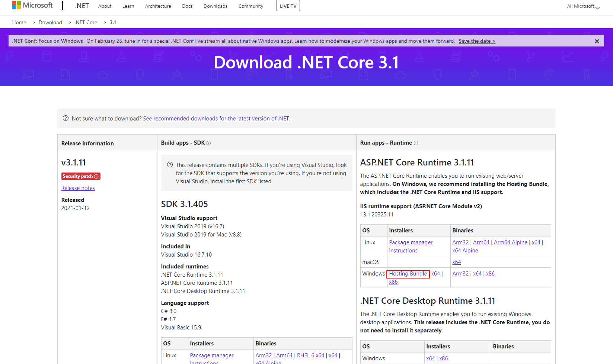Click the '.NET Core Desktop Runtime 3.1.11' heading

(x=428, y=301)
